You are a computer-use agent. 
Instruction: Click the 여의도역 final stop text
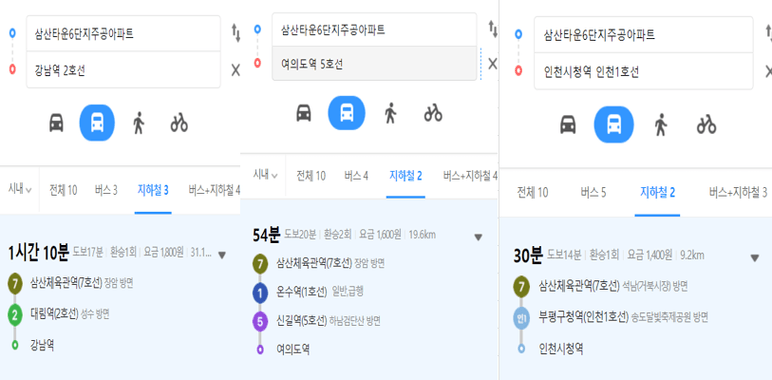292,350
